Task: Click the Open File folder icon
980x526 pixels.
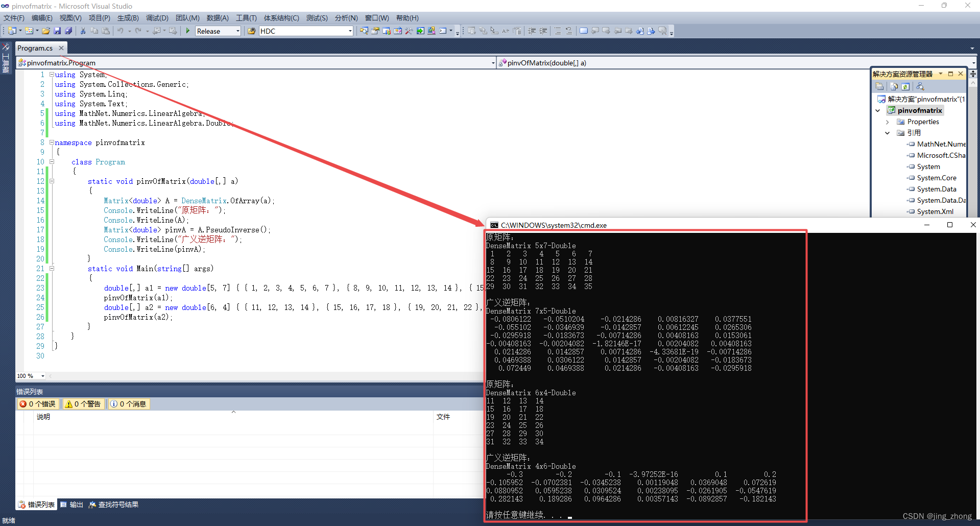Action: pos(46,31)
